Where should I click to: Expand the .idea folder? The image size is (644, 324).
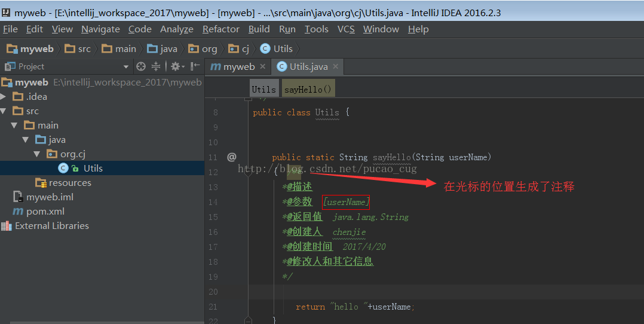coord(4,97)
